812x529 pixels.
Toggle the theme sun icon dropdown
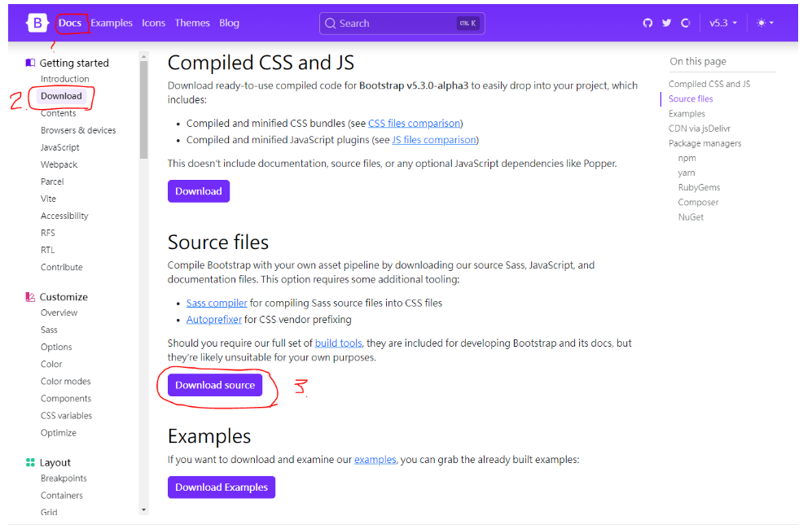(x=765, y=24)
